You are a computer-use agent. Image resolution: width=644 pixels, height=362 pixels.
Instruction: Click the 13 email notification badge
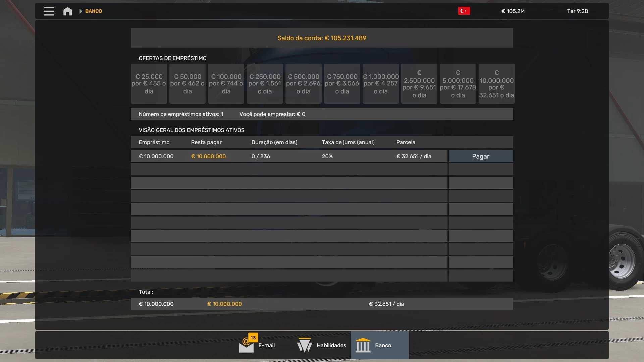click(x=253, y=338)
